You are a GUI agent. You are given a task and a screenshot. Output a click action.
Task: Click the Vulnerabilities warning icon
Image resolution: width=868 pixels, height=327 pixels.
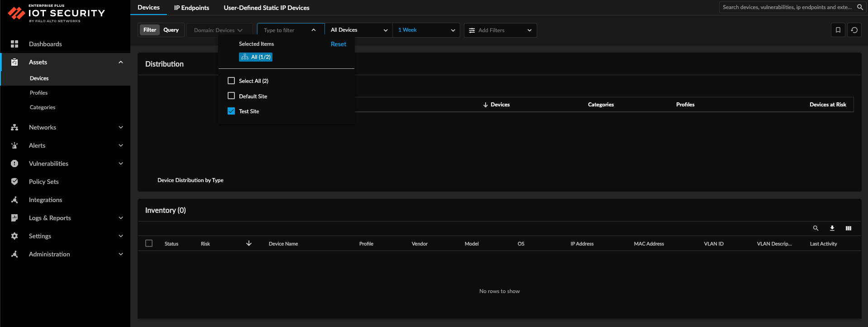click(14, 163)
